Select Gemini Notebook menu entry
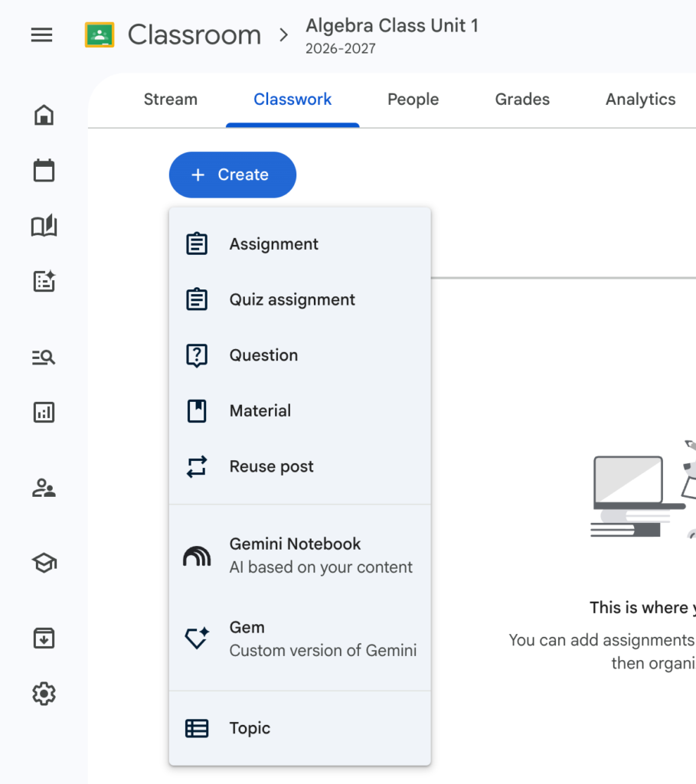Screen dimensions: 696x784 (300, 556)
